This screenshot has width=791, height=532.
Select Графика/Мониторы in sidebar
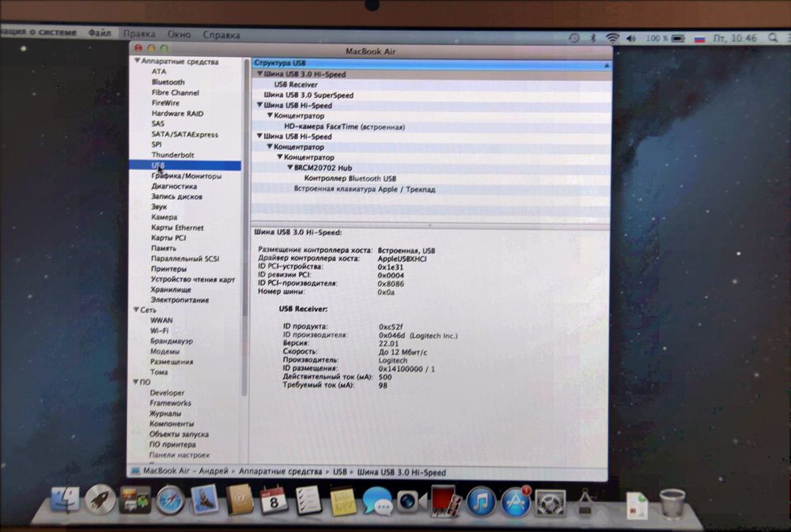(186, 176)
